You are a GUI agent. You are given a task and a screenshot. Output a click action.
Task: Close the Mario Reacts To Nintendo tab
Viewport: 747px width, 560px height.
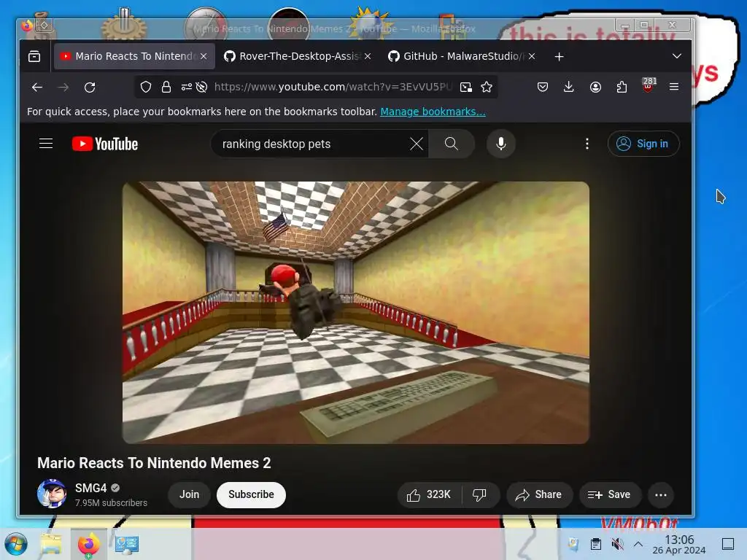[x=204, y=56]
